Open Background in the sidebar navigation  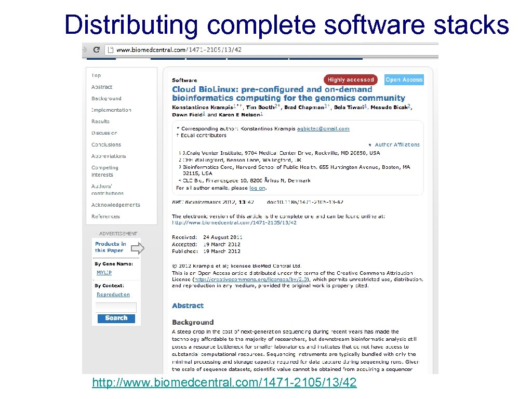pyautogui.click(x=106, y=98)
